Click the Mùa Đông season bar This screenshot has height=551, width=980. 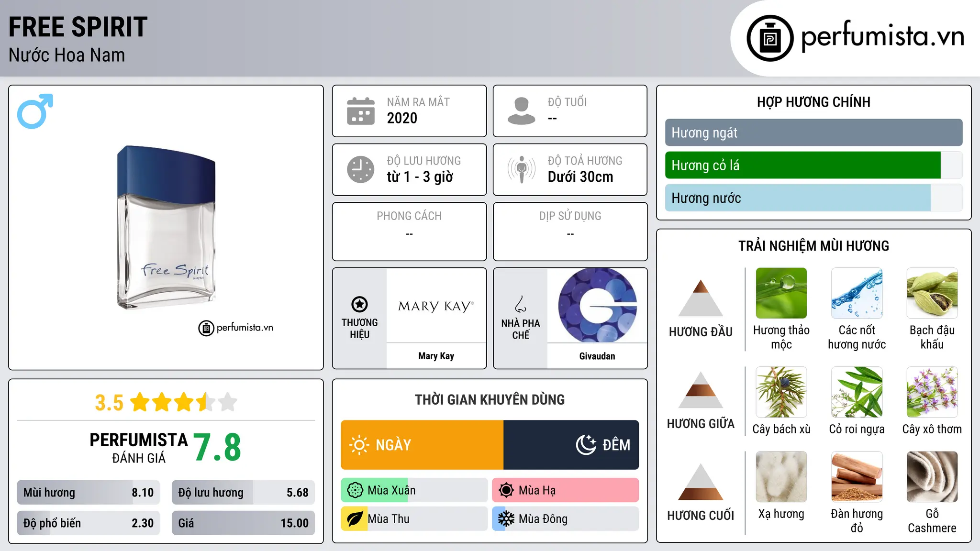(566, 519)
